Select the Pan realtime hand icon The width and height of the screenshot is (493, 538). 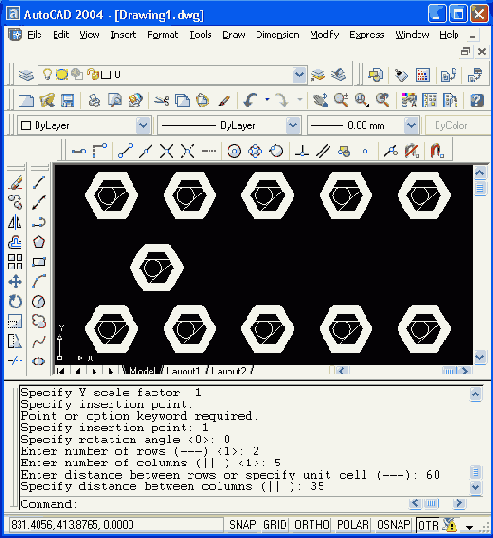click(x=320, y=101)
